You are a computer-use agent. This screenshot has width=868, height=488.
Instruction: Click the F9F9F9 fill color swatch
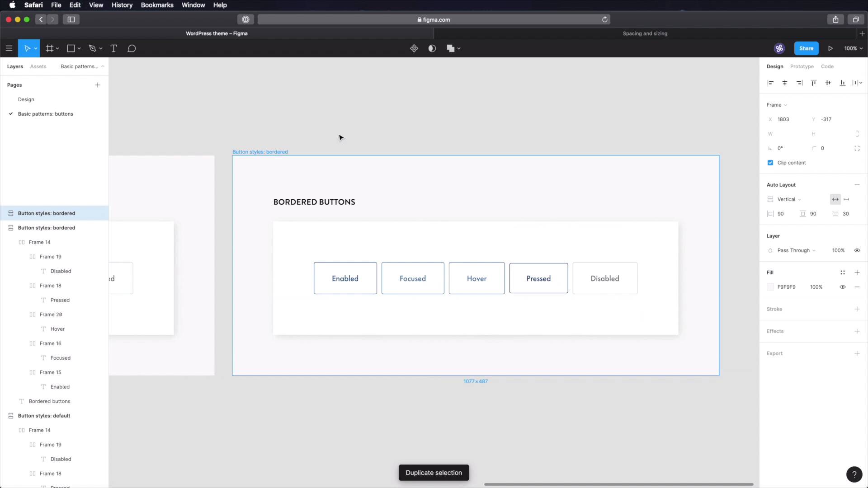tap(770, 287)
